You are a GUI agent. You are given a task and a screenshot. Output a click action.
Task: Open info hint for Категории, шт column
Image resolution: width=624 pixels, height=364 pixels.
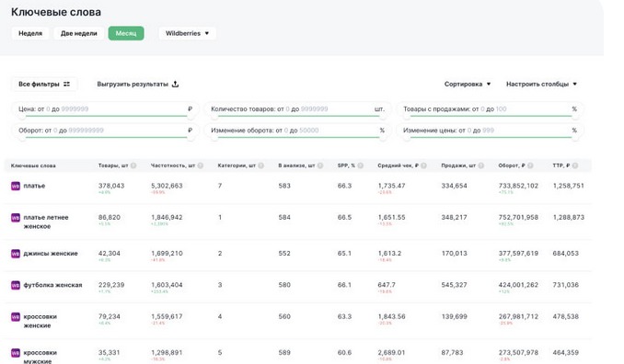pyautogui.click(x=260, y=165)
